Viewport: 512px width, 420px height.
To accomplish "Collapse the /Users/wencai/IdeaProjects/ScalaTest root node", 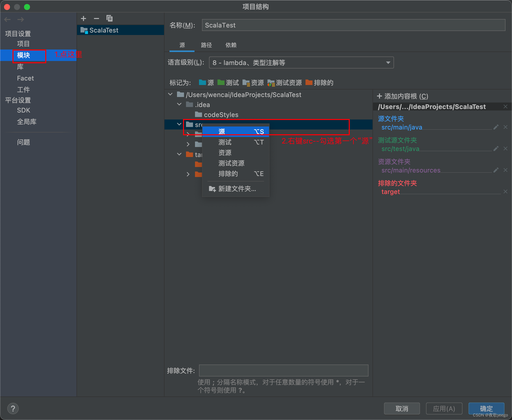I will [170, 94].
